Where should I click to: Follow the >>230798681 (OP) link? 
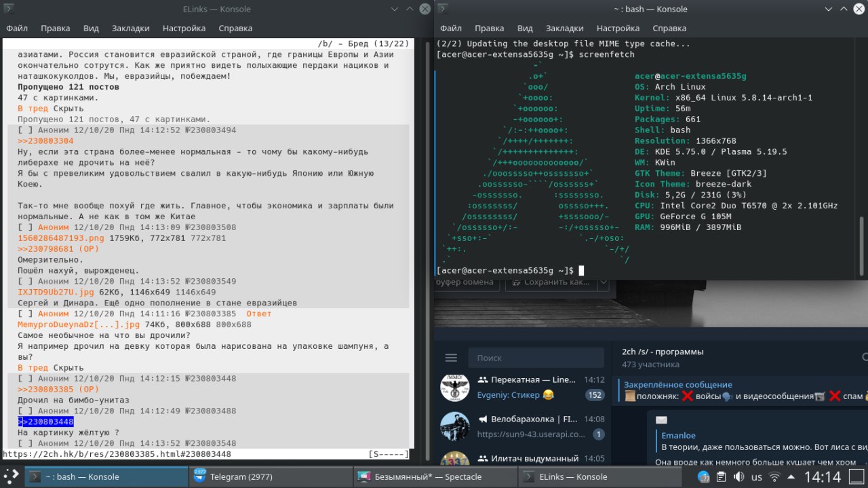59,248
